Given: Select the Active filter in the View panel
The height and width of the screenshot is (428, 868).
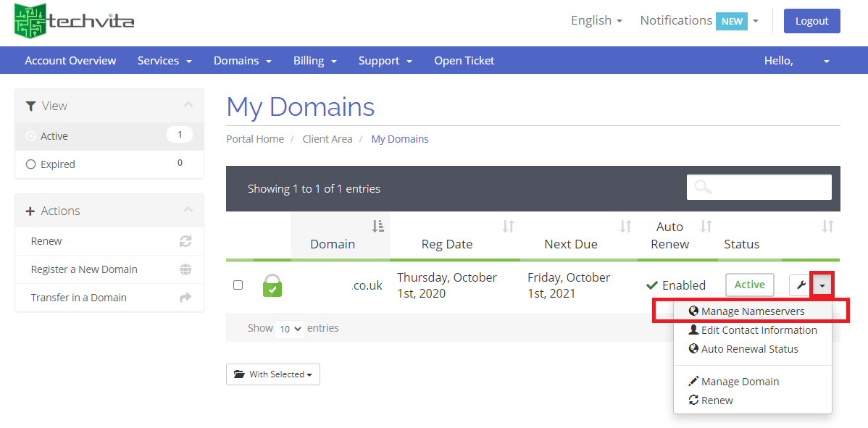Looking at the screenshot, I should point(57,135).
